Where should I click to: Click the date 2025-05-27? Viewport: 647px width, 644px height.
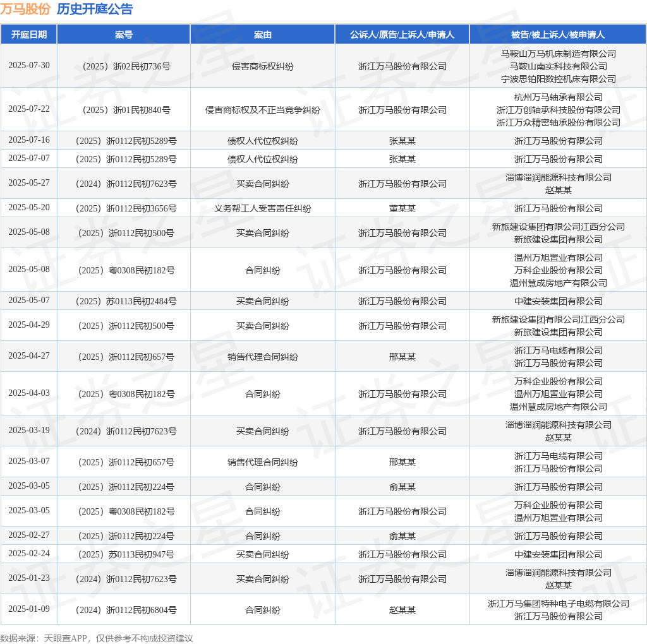point(29,182)
